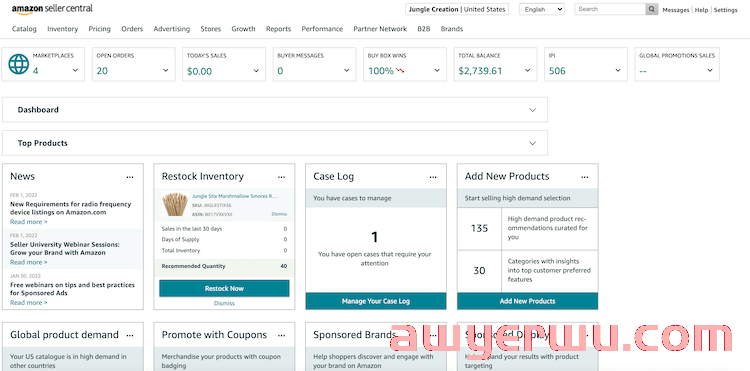Click the search magnifier icon
Viewport: 750px width, 371px height.
pyautogui.click(x=652, y=9)
